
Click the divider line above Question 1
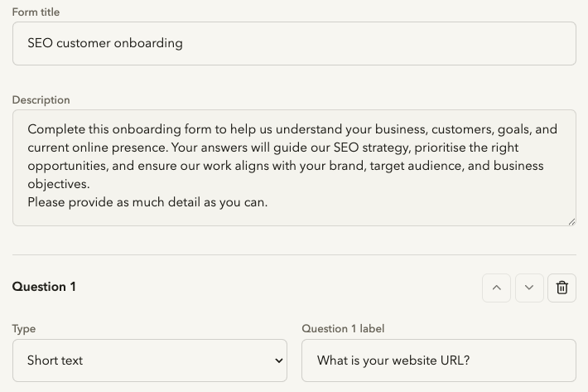[x=294, y=254]
